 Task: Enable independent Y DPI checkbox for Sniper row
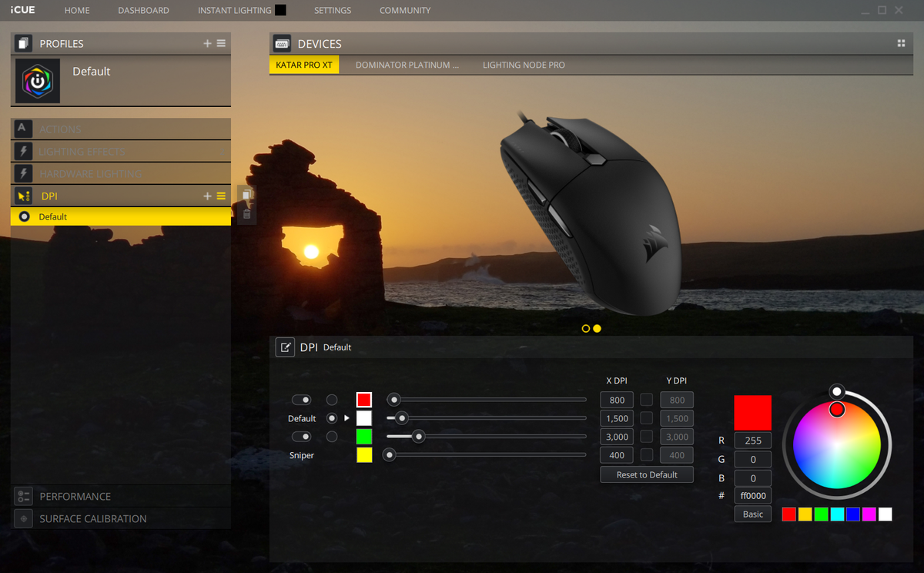[x=647, y=455]
